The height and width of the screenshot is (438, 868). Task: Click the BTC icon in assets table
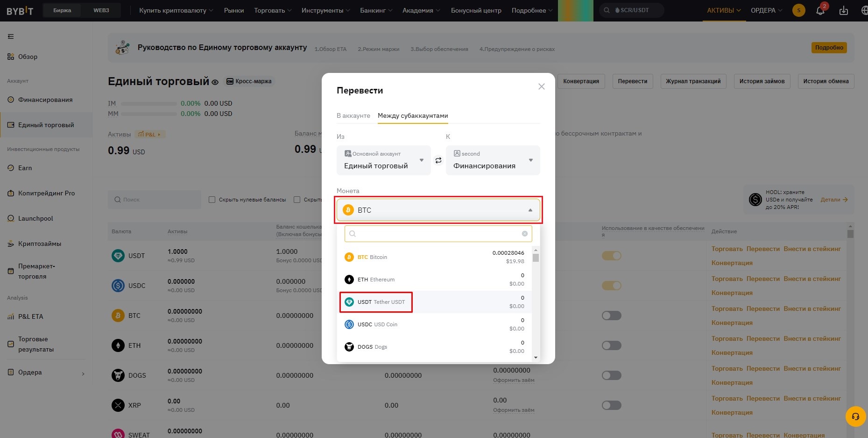(118, 316)
